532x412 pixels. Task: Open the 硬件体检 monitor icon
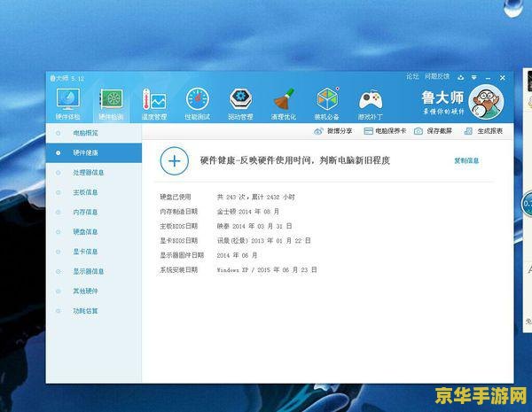point(68,98)
